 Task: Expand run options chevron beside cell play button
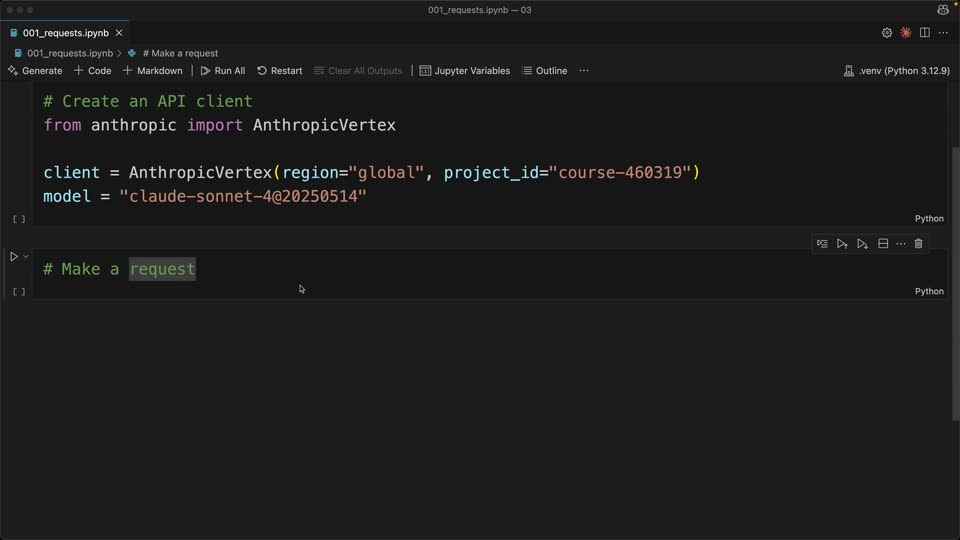tap(26, 257)
